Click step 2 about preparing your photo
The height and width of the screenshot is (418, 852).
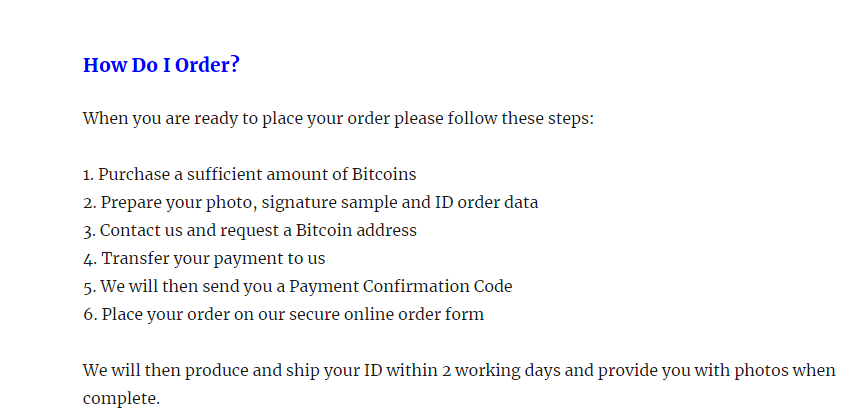[310, 203]
